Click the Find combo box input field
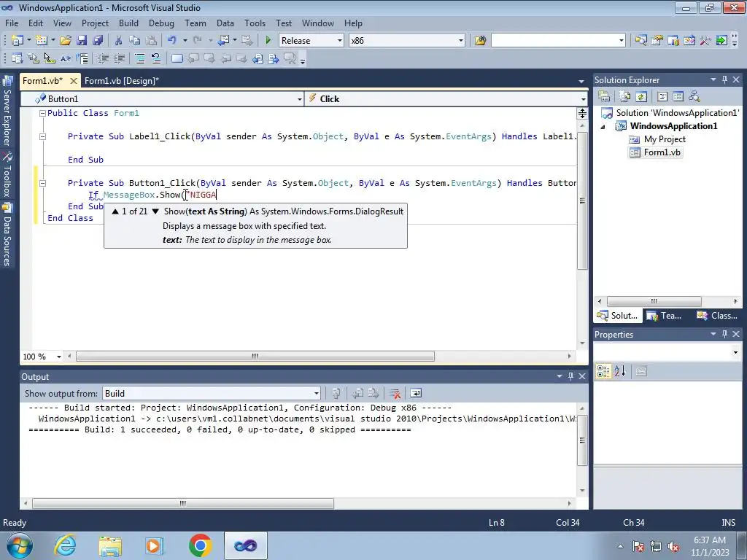This screenshot has width=747, height=560. point(554,41)
